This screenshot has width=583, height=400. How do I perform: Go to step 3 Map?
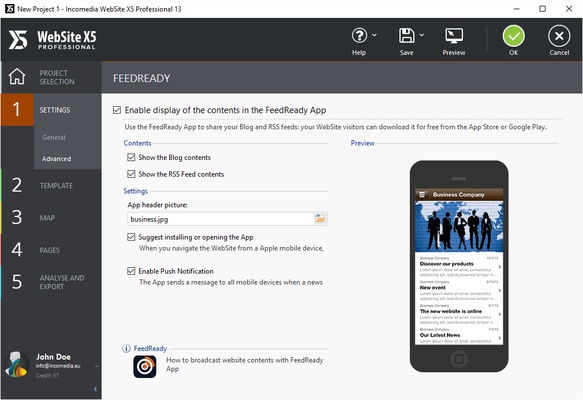click(x=51, y=218)
